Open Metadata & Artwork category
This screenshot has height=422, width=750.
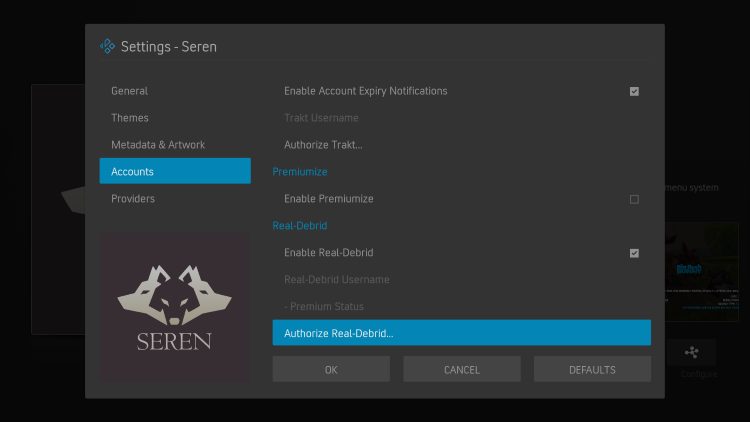pyautogui.click(x=175, y=144)
